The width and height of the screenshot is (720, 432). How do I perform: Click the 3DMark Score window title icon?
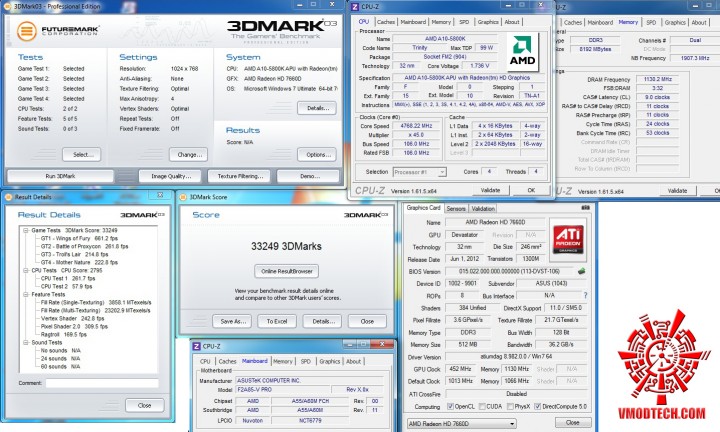[x=183, y=197]
